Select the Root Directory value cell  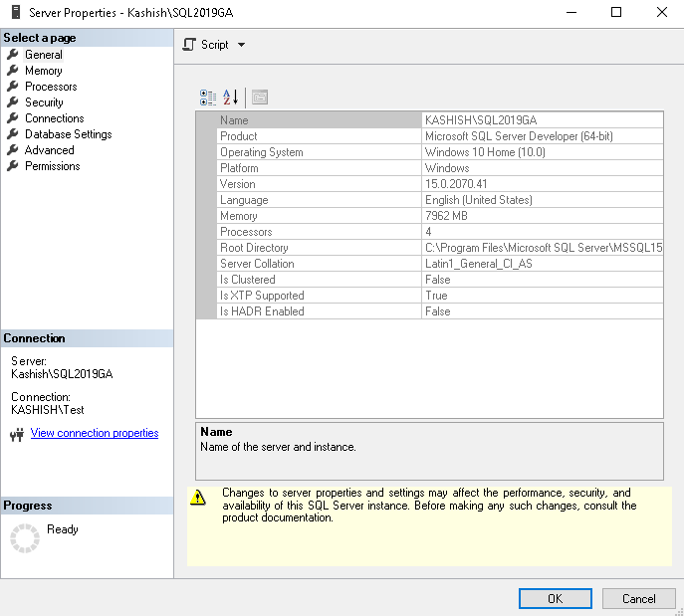[543, 248]
